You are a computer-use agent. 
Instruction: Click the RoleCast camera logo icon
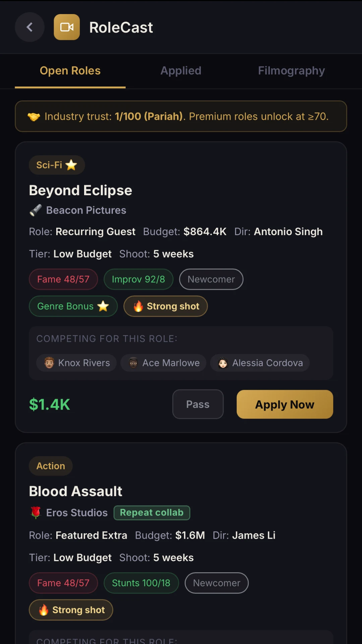(x=67, y=27)
